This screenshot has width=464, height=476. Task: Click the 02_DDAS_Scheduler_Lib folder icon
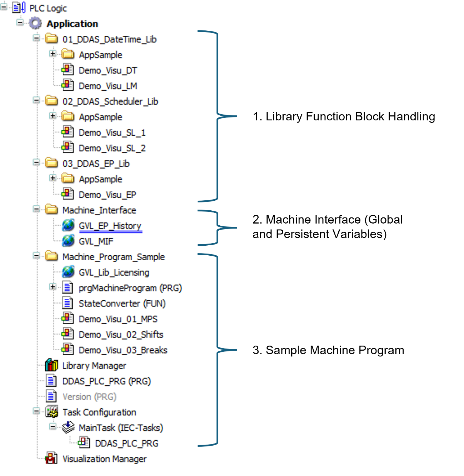[x=51, y=101]
